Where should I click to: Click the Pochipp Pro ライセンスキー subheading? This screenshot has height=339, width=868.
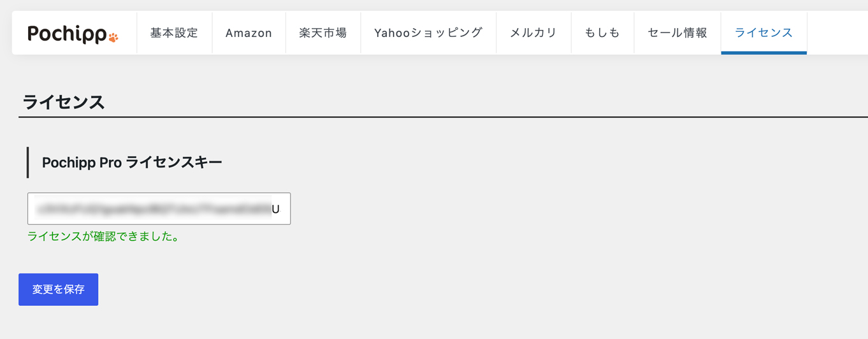point(132,162)
